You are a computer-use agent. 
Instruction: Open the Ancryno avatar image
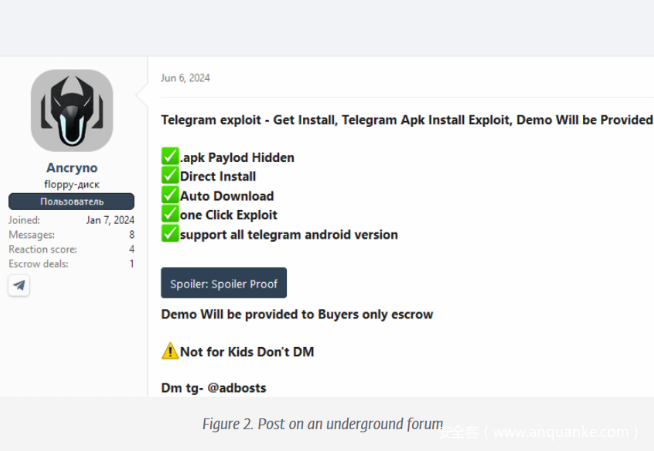[72, 110]
